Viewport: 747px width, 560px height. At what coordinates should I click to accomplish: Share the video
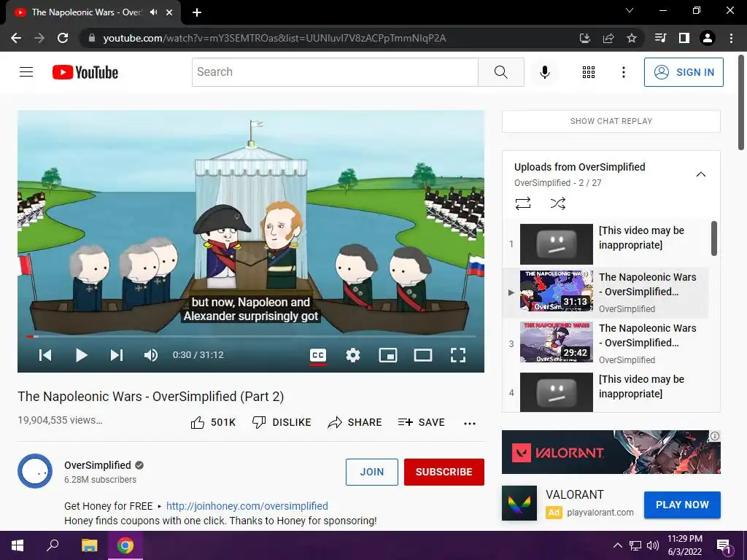pos(355,422)
